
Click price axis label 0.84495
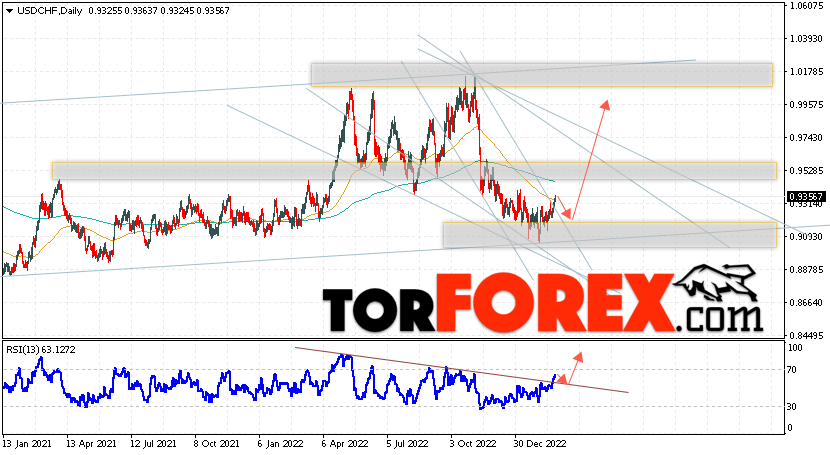(x=807, y=335)
